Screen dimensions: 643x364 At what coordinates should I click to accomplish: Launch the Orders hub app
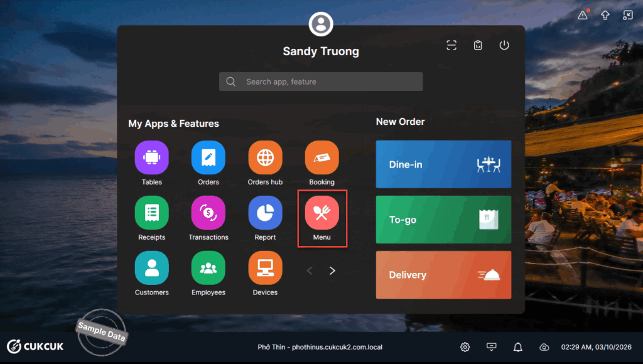click(x=265, y=158)
